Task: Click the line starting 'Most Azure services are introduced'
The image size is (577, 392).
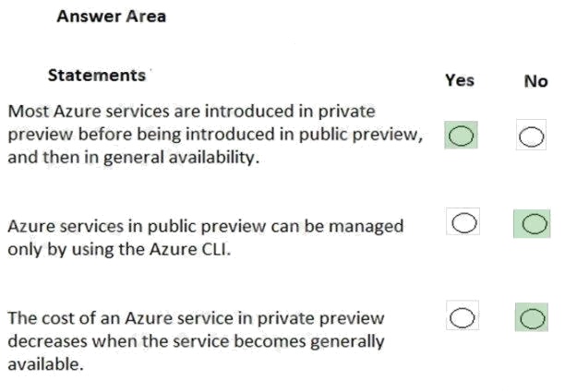Action: 191,111
